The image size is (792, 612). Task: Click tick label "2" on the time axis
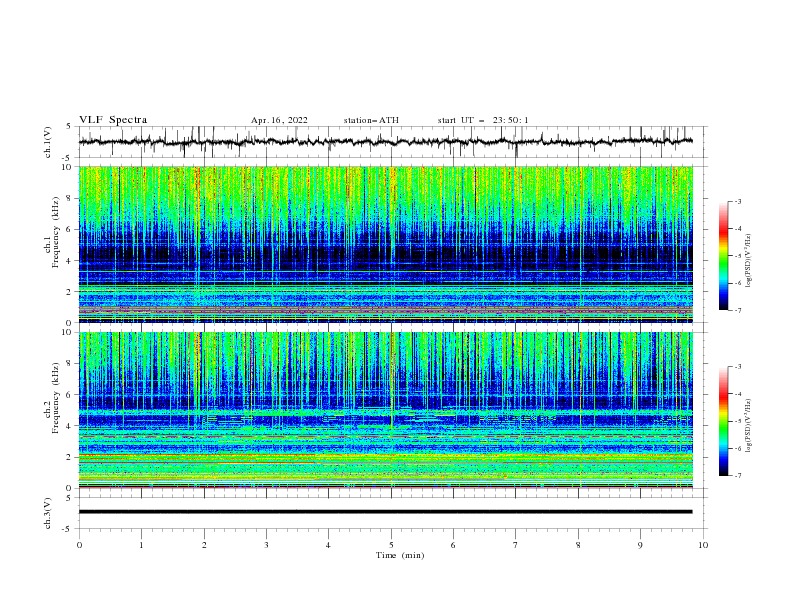[204, 545]
